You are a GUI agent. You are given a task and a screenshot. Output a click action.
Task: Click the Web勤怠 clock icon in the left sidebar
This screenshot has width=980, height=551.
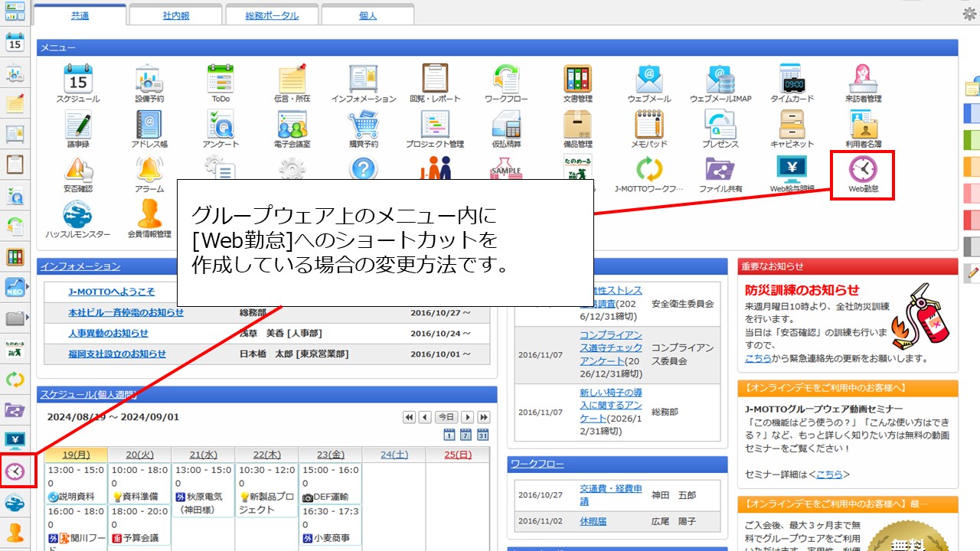click(x=15, y=471)
